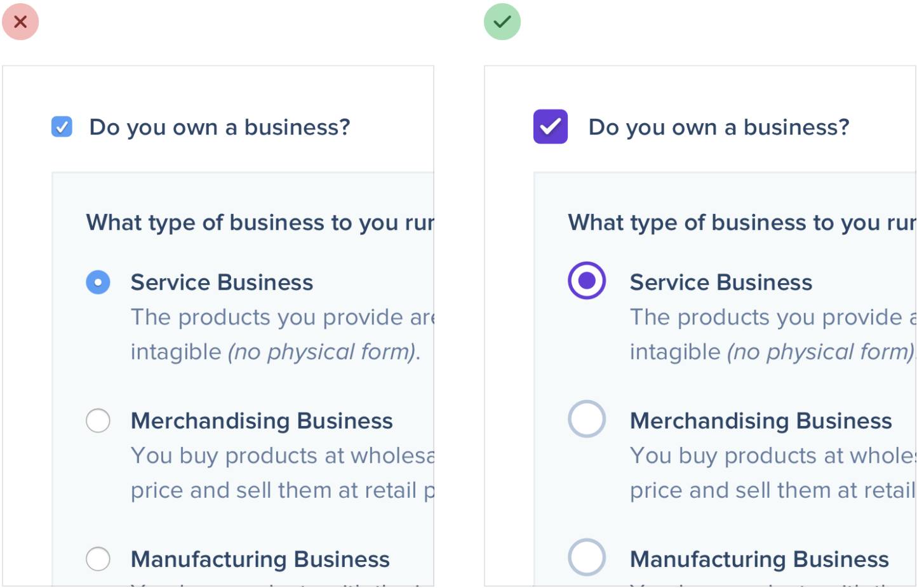This screenshot has height=588, width=917.
Task: Select the large purple Service Business radio
Action: (587, 281)
